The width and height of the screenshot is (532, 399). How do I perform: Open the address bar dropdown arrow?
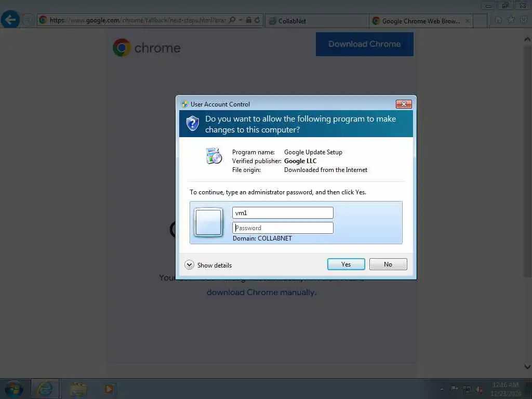pyautogui.click(x=240, y=20)
